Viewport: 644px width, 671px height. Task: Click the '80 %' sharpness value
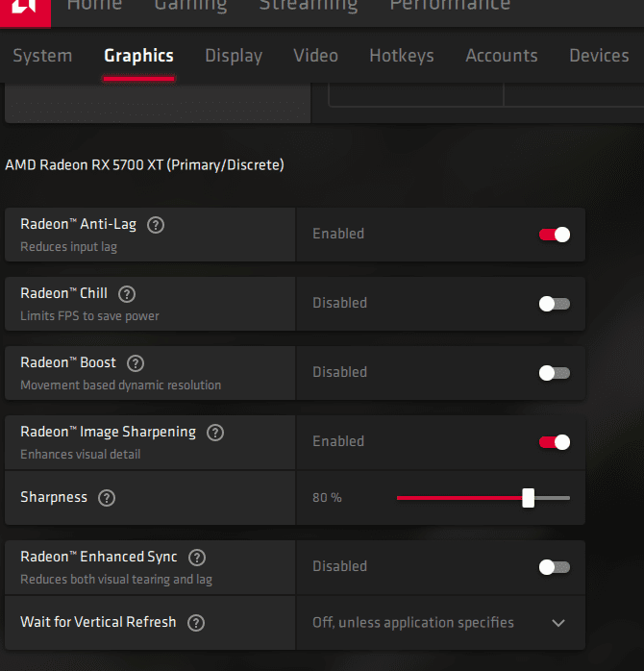click(x=327, y=498)
